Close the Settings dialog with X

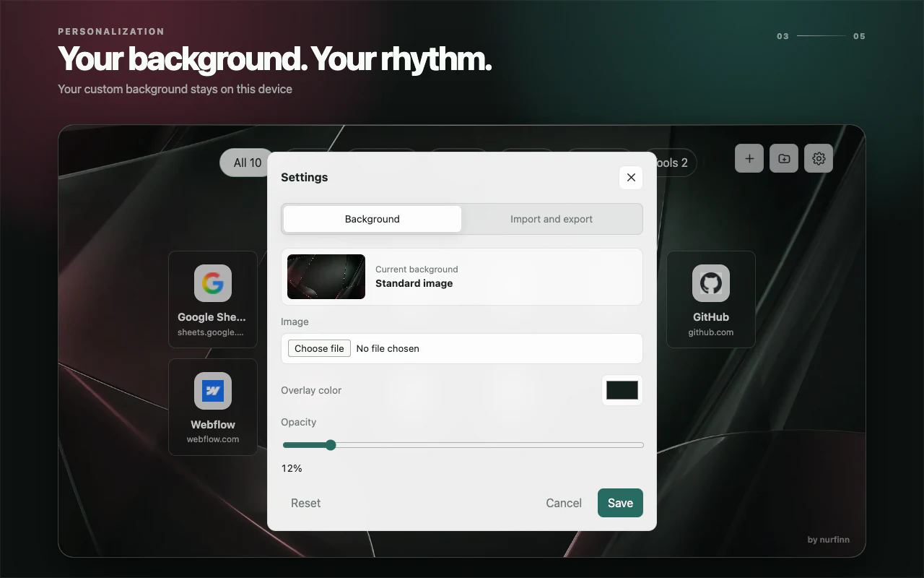click(631, 177)
